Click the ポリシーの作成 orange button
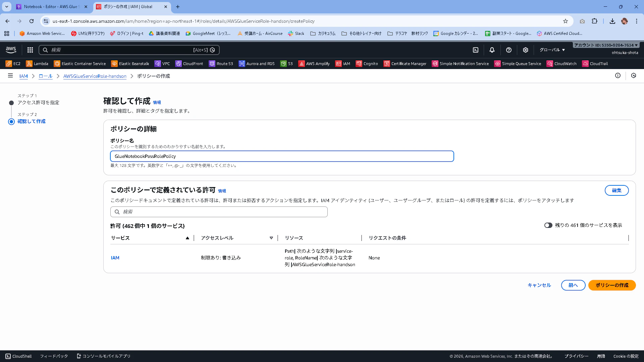 tap(612, 285)
